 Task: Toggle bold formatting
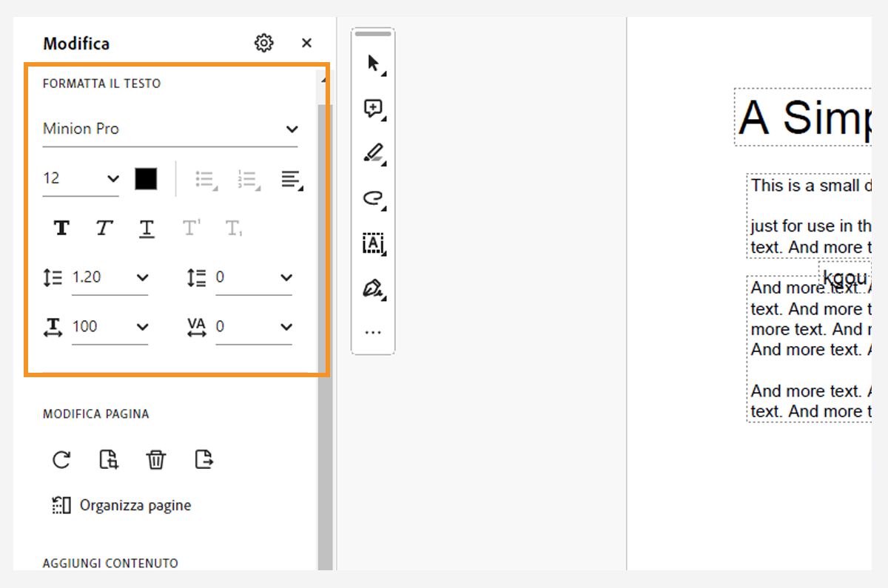[x=60, y=229]
